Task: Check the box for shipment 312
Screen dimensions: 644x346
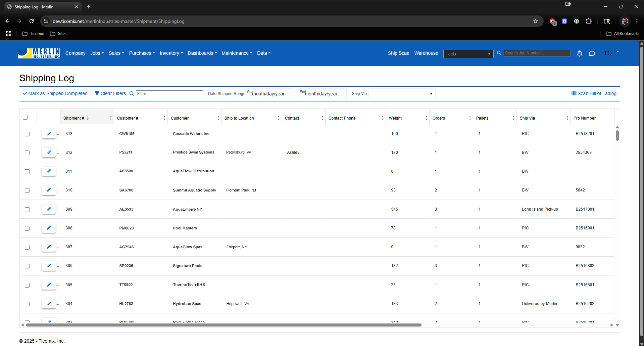Action: (x=27, y=153)
